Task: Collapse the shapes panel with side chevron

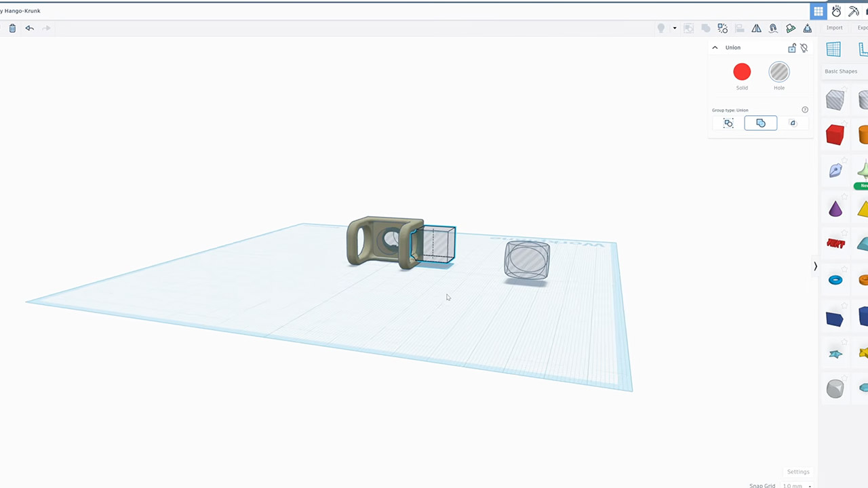Action: click(815, 266)
